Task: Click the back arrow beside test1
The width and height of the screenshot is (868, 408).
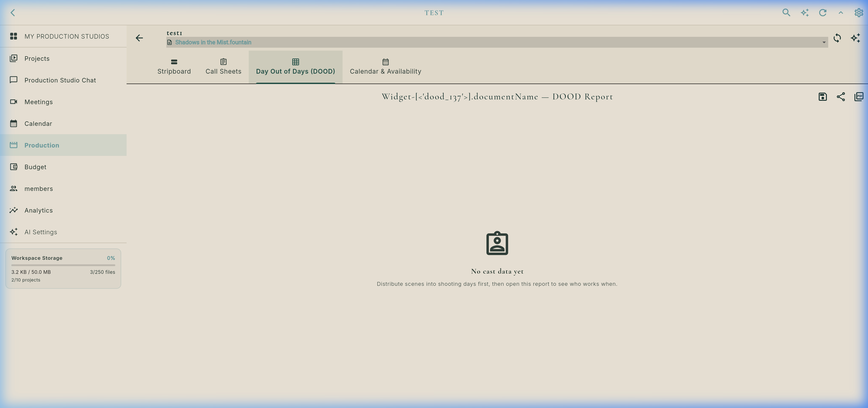Action: click(x=139, y=38)
